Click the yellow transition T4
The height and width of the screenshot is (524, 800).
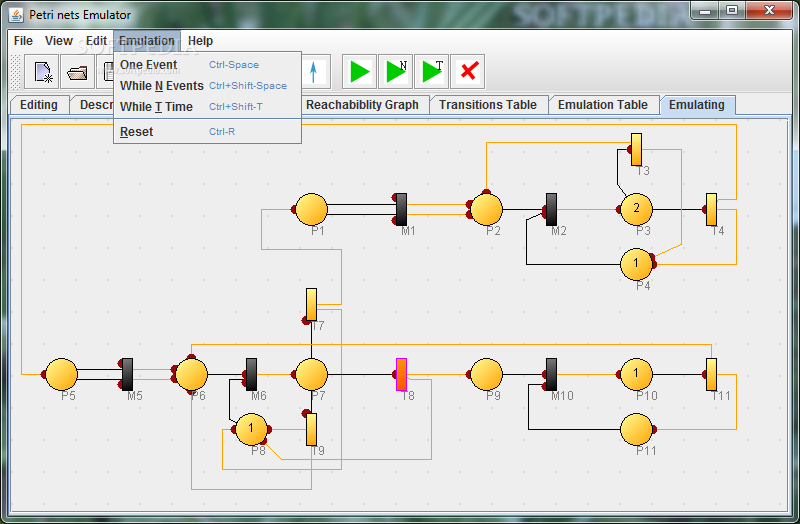tap(711, 209)
